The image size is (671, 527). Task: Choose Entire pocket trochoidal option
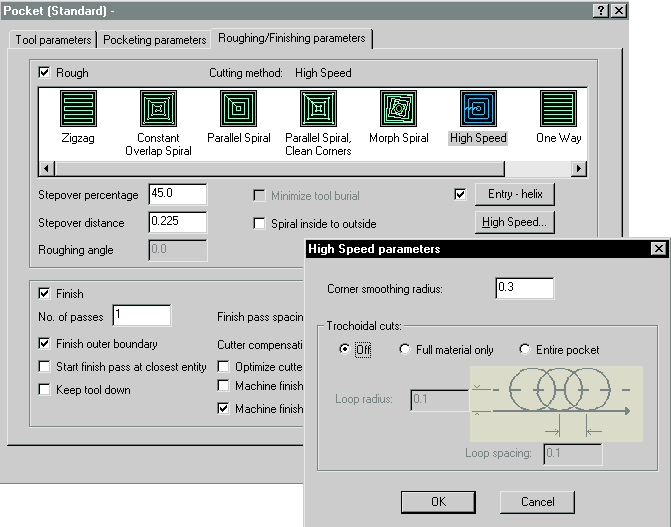tap(525, 350)
